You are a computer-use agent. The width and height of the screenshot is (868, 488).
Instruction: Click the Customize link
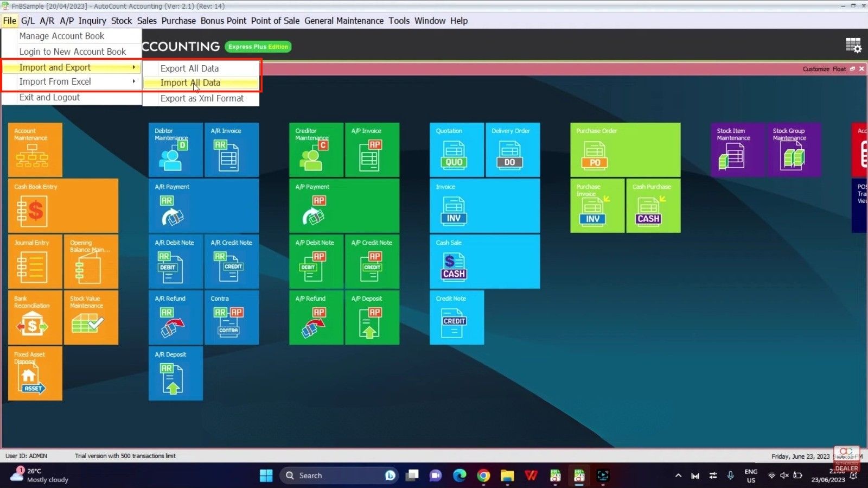coord(816,69)
